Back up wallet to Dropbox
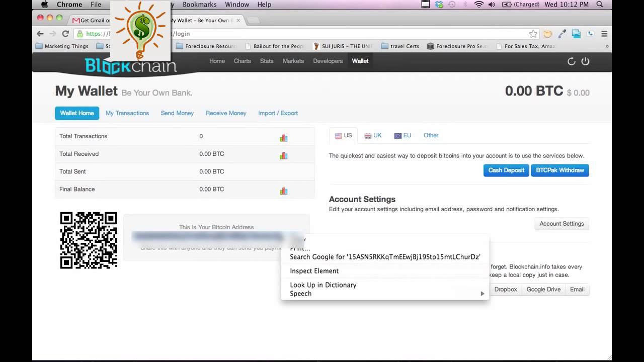The height and width of the screenshot is (362, 644). click(505, 290)
